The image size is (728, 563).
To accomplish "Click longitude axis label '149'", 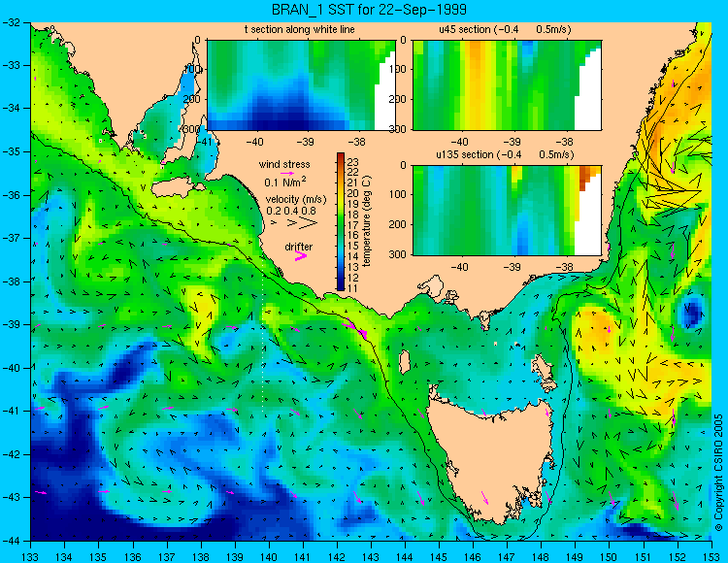I will point(576,556).
